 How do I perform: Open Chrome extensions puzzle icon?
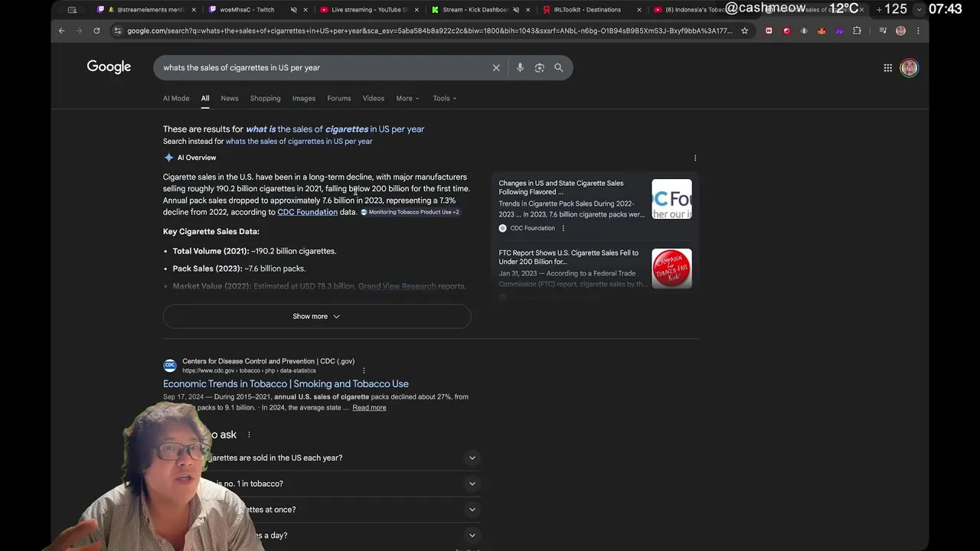857,31
